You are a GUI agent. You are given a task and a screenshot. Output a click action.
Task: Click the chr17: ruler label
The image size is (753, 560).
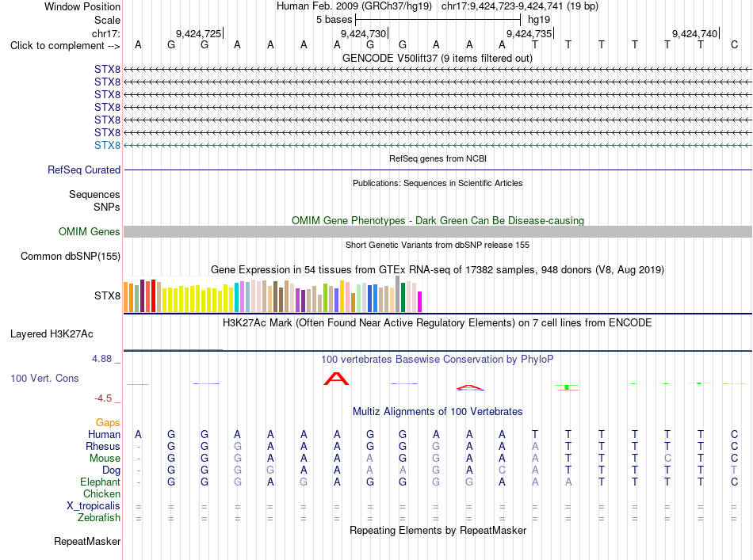(x=106, y=33)
